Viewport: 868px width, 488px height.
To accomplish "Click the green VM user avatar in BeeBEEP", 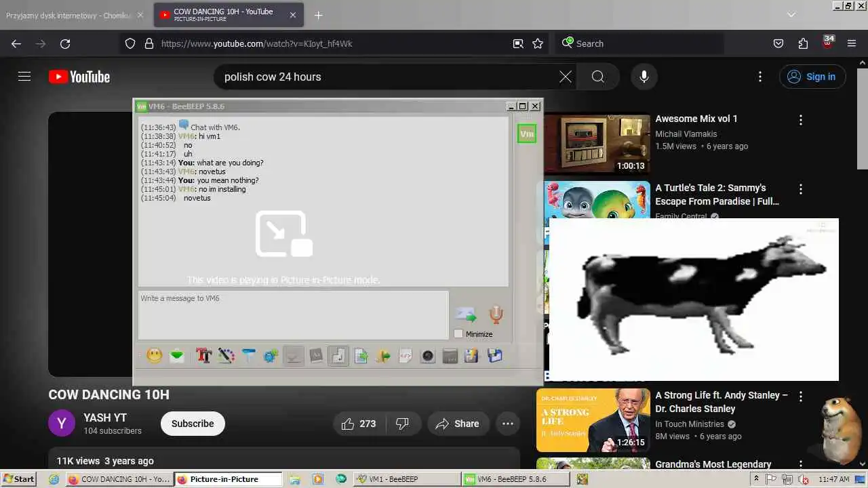I will click(527, 134).
